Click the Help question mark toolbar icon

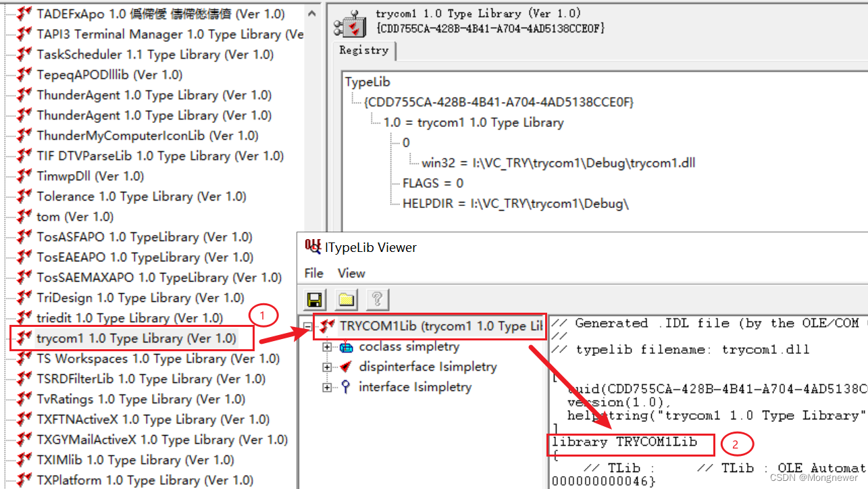click(x=377, y=299)
